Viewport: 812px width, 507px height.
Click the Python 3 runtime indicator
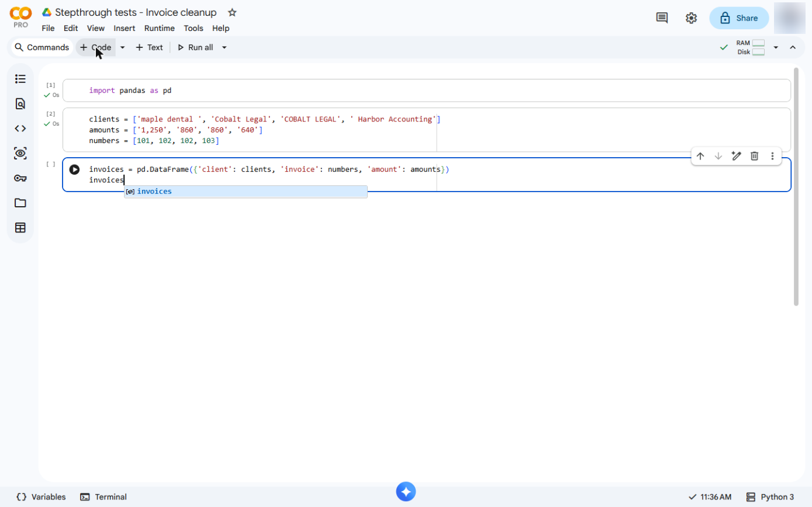tap(770, 497)
